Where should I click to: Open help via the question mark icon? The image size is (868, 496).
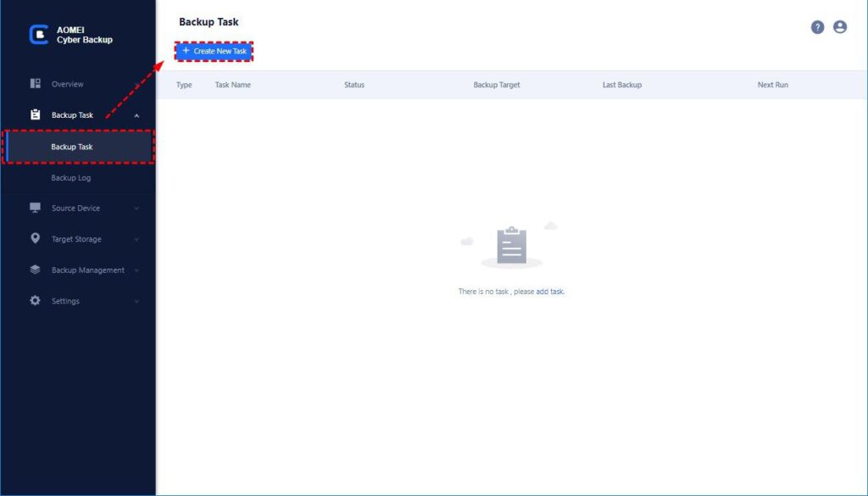pyautogui.click(x=817, y=27)
